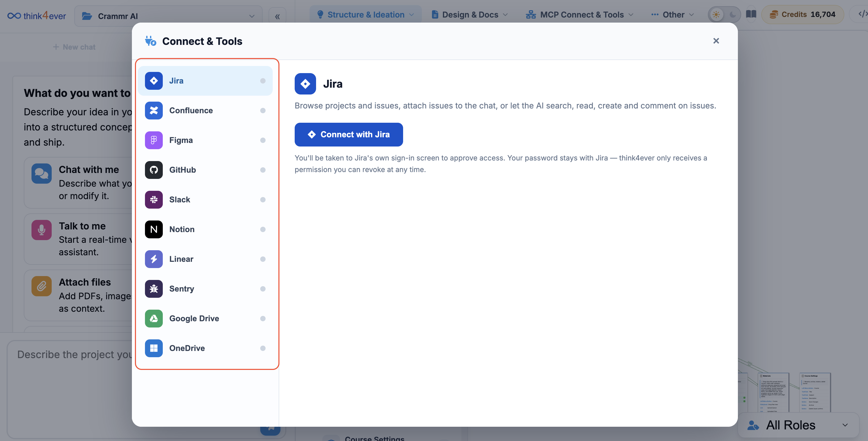868x441 pixels.
Task: Open the GitHub integration icon
Action: point(154,170)
